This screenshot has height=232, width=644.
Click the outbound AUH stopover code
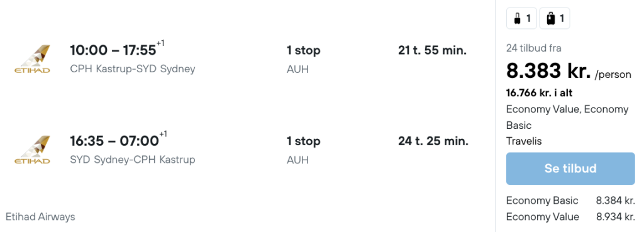[297, 69]
